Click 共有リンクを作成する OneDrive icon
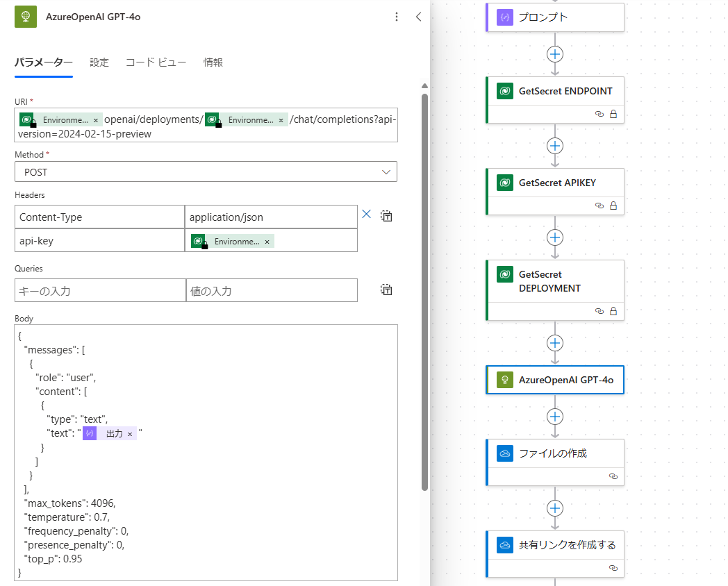This screenshot has height=586, width=728. click(x=505, y=545)
